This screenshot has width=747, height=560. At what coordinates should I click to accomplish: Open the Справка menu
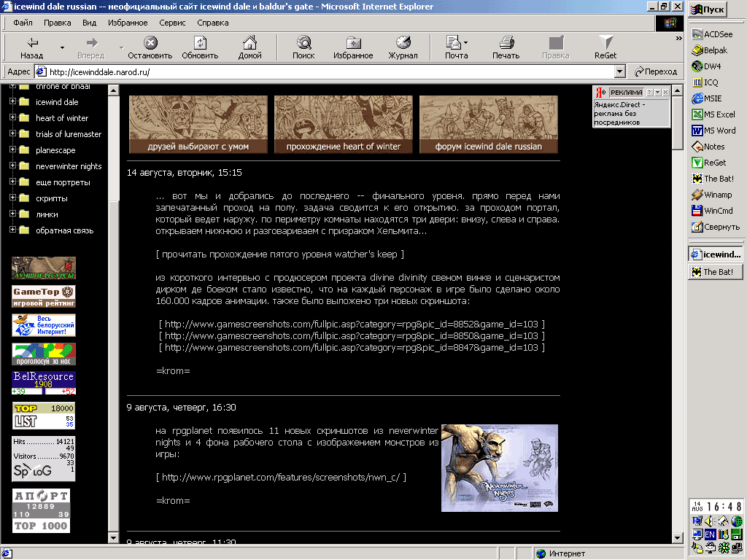pos(212,23)
